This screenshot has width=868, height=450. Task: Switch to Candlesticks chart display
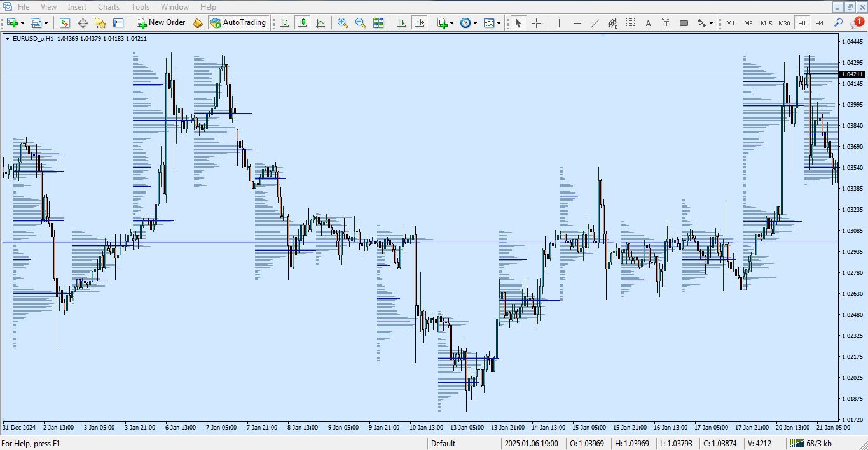point(302,23)
